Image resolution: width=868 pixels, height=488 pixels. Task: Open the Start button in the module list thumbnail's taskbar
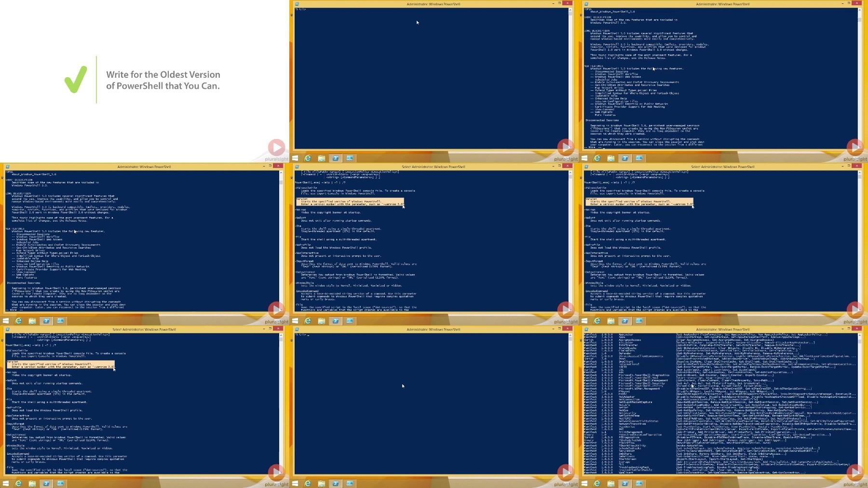click(584, 483)
